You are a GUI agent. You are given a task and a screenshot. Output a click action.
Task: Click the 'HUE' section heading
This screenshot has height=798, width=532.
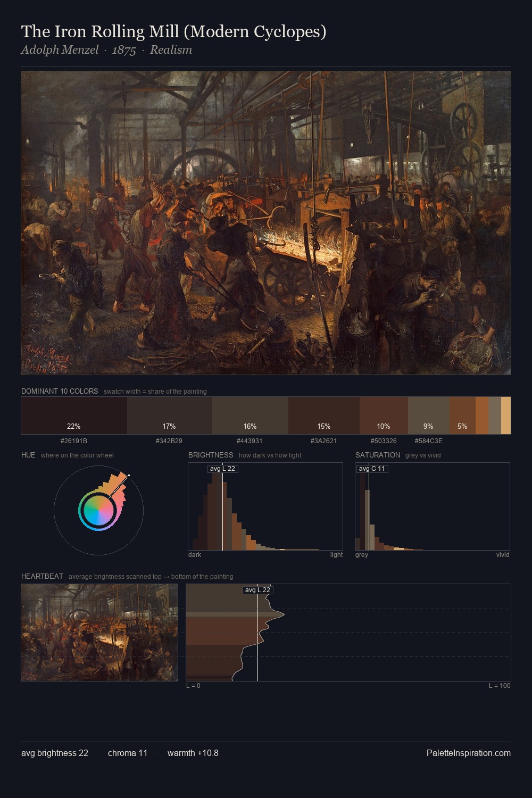pyautogui.click(x=28, y=455)
